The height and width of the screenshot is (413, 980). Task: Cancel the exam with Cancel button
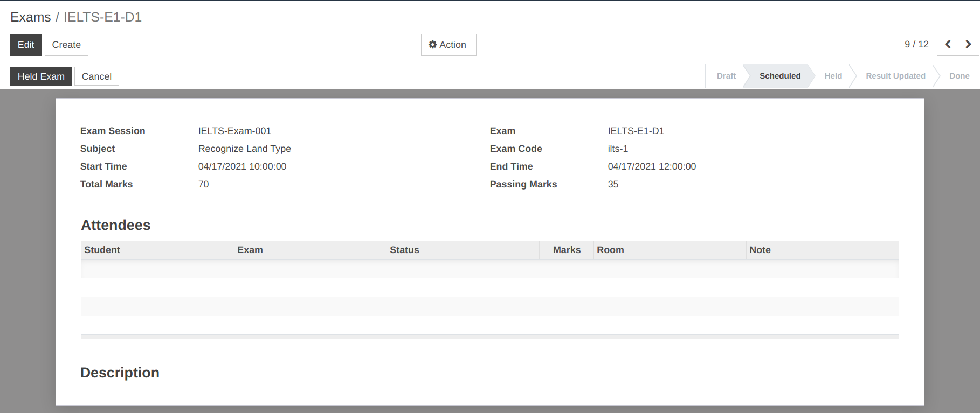(96, 76)
